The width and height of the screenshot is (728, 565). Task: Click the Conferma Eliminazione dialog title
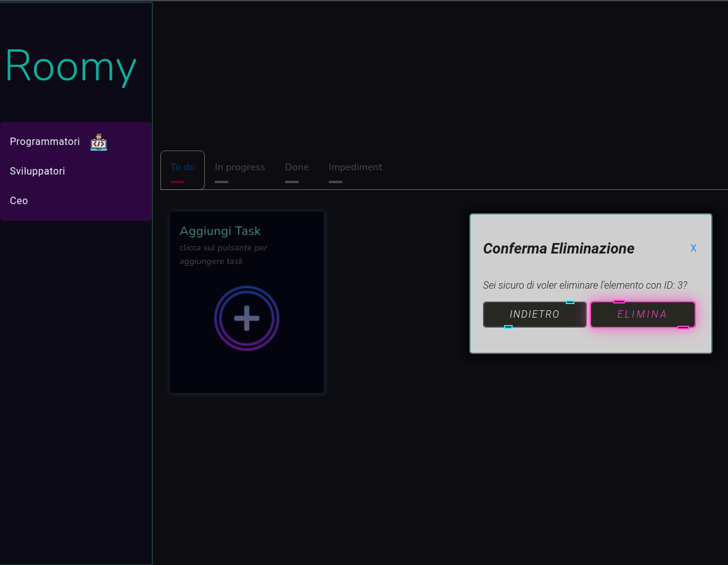[x=558, y=249]
